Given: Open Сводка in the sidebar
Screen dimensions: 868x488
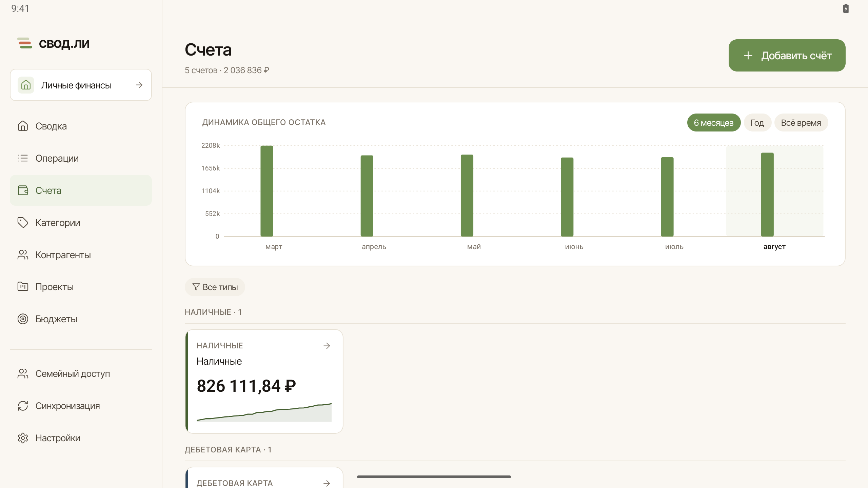Looking at the screenshot, I should point(81,126).
